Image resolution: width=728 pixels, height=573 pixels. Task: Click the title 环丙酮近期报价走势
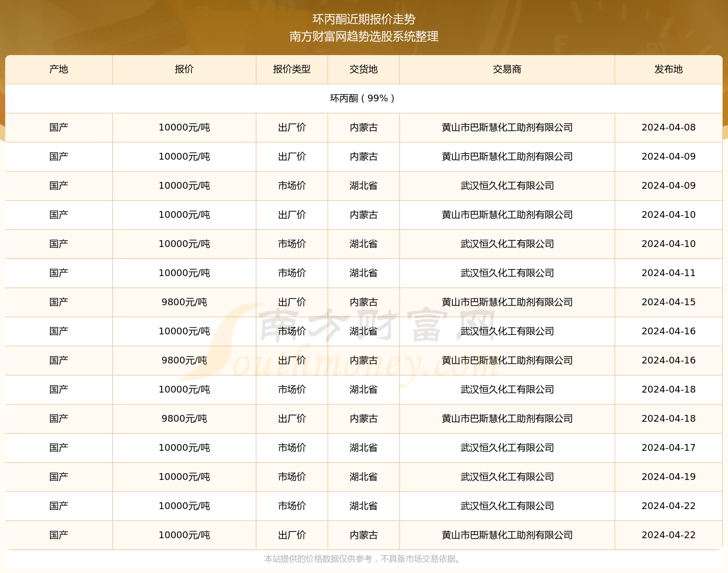click(364, 19)
